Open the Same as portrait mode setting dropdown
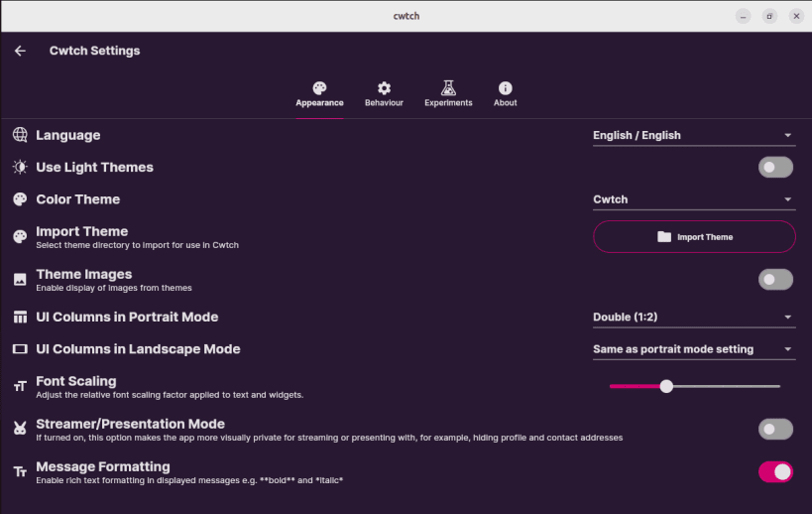The width and height of the screenshot is (812, 514). pos(694,349)
